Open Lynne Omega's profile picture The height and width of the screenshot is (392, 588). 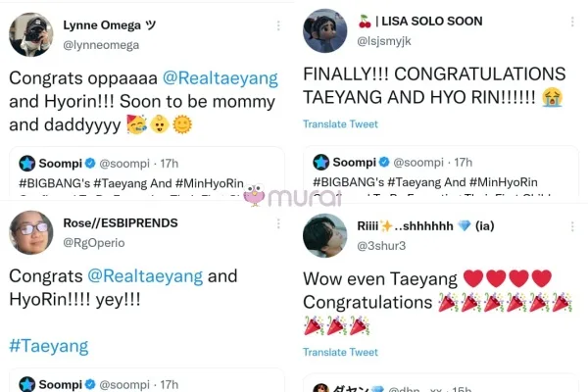coord(30,34)
